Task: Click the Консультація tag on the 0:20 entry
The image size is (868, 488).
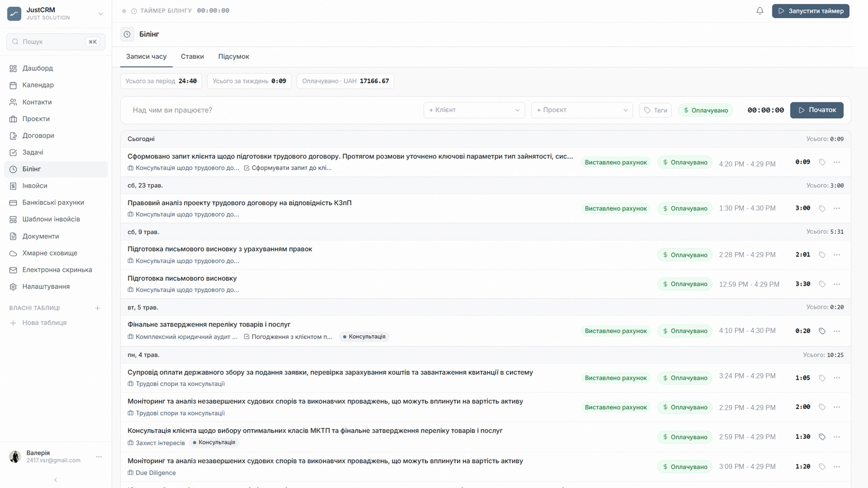Action: point(364,337)
